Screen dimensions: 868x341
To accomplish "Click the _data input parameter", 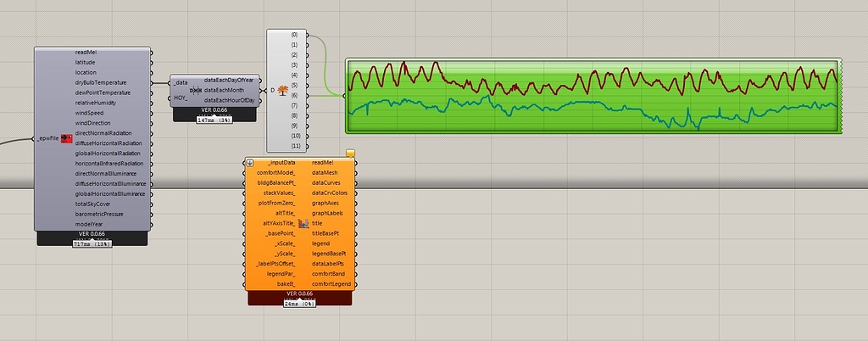I will (x=181, y=82).
